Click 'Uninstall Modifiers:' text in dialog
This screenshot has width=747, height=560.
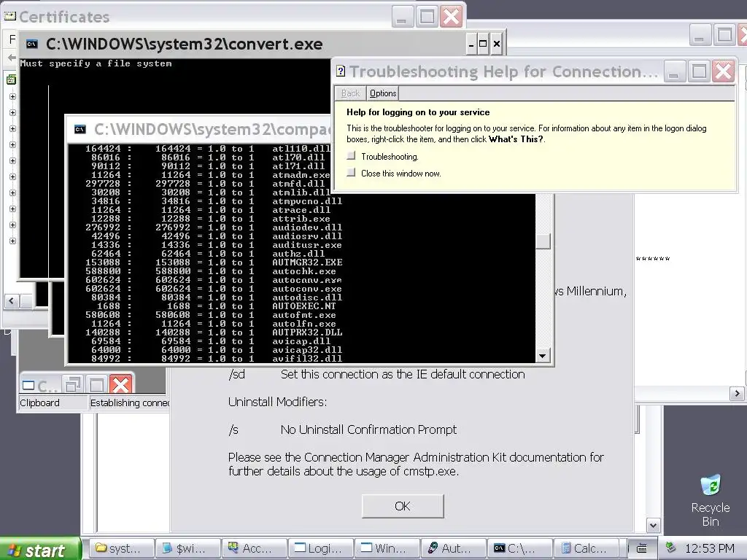coord(277,402)
